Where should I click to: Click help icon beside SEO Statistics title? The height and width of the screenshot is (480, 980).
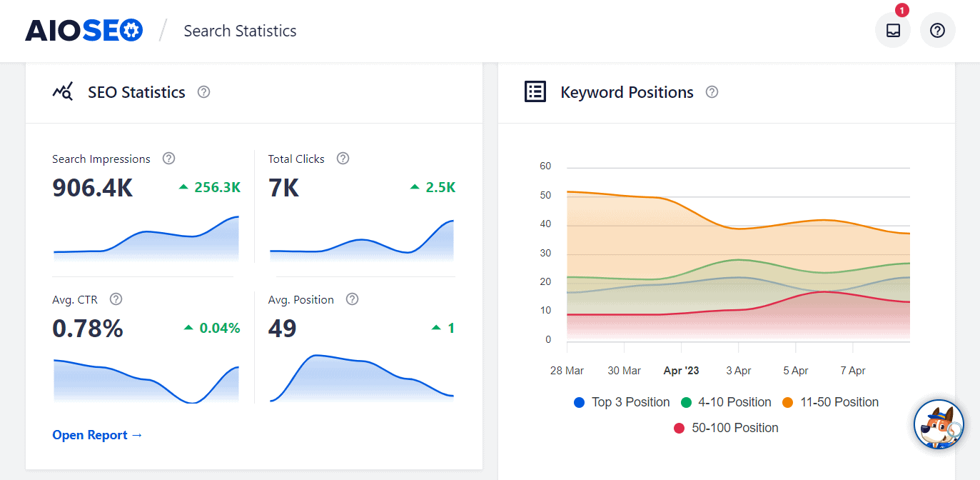tap(203, 92)
